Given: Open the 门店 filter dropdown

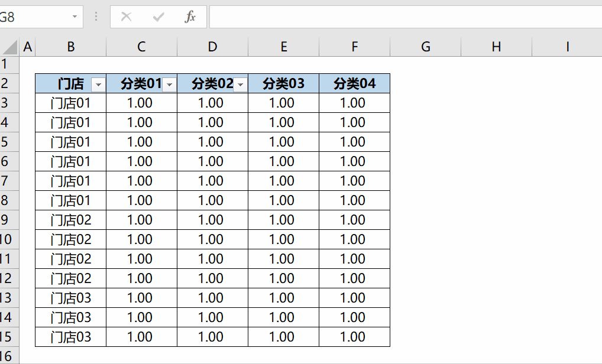Looking at the screenshot, I should pyautogui.click(x=98, y=84).
